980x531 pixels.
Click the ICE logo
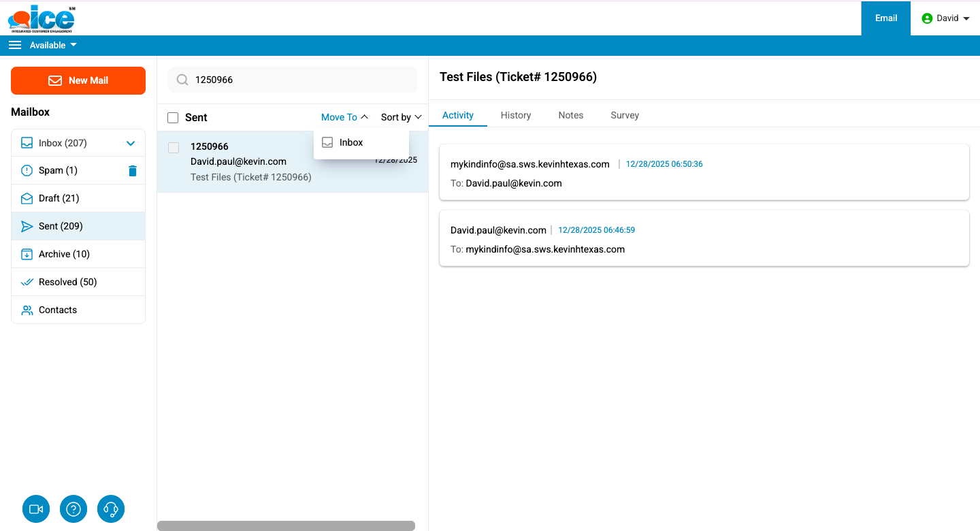point(42,18)
